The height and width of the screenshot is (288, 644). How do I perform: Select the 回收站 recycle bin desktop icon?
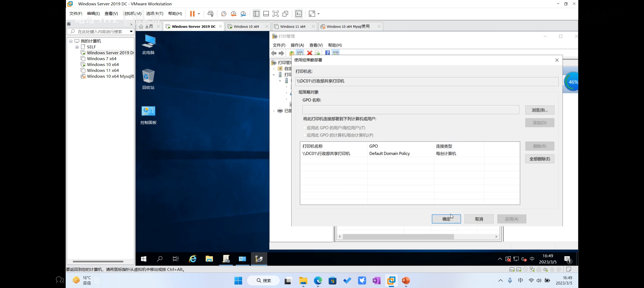pos(148,79)
